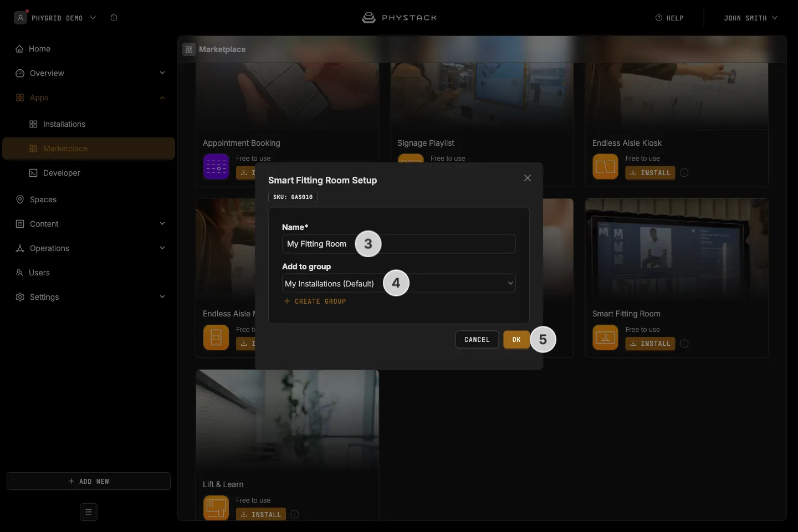The height and width of the screenshot is (532, 798).
Task: Install the Endless Aisle Kiosk app
Action: 650,173
